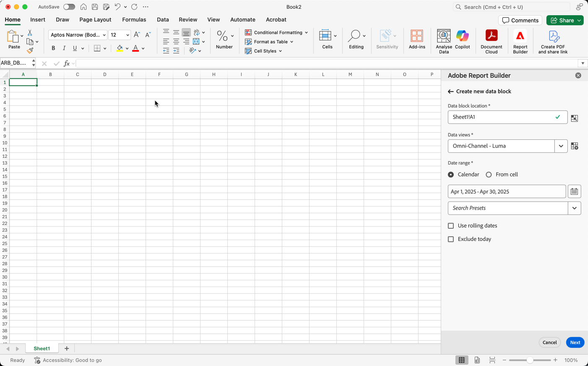The width and height of the screenshot is (588, 366).
Task: Open the Data ribbon tab
Action: click(x=163, y=20)
